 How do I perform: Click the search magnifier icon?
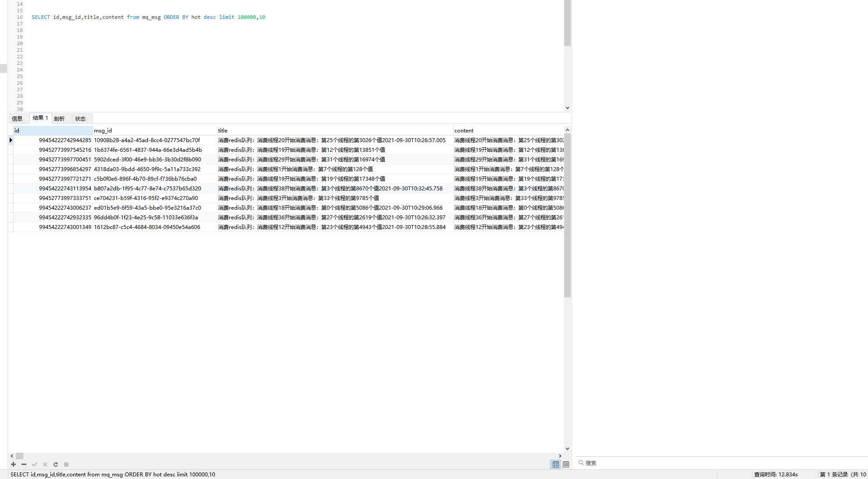[581, 463]
